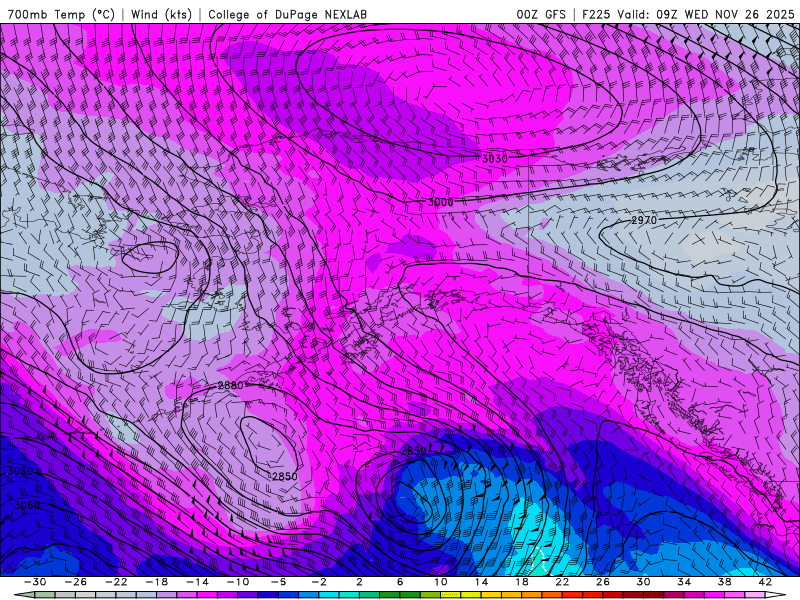Click the "700mb Temp (°C)" title text
Viewport: 800px width, 600px height.
61,15
